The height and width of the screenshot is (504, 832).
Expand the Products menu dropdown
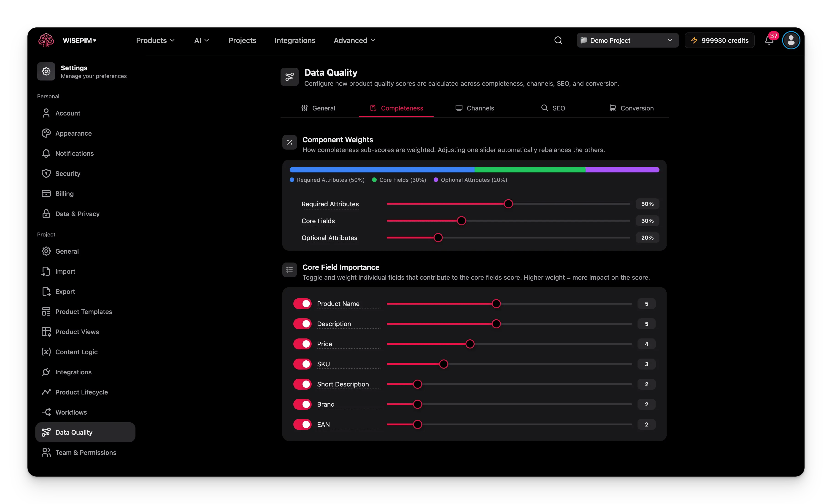click(155, 40)
